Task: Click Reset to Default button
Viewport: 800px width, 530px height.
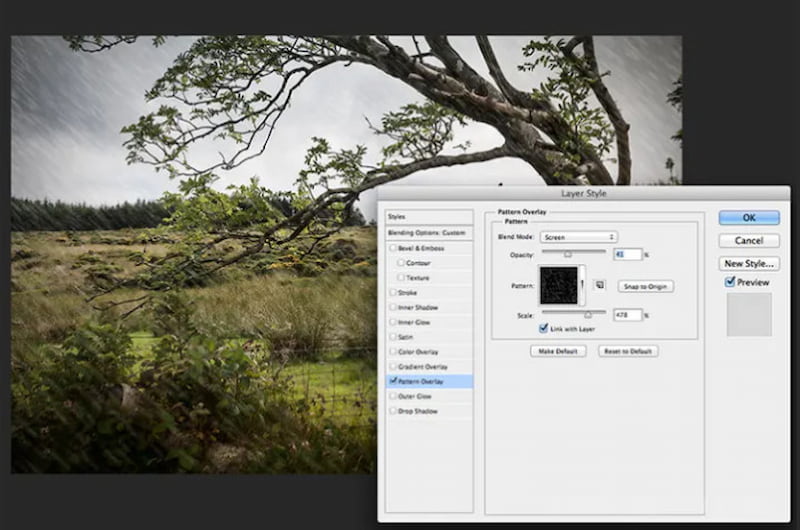Action: tap(628, 351)
